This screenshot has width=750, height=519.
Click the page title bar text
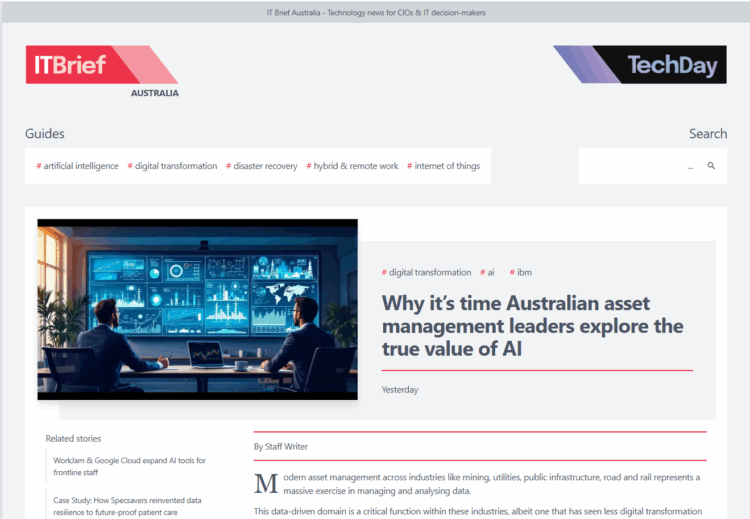376,13
